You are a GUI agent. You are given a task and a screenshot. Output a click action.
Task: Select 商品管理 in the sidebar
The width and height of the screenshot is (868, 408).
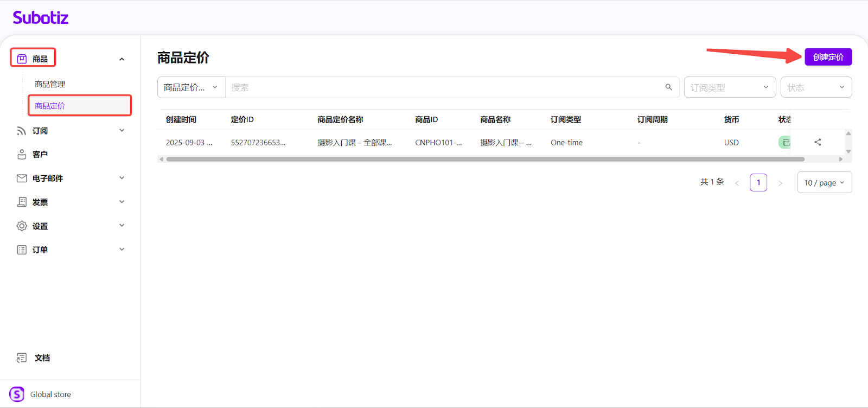click(50, 84)
